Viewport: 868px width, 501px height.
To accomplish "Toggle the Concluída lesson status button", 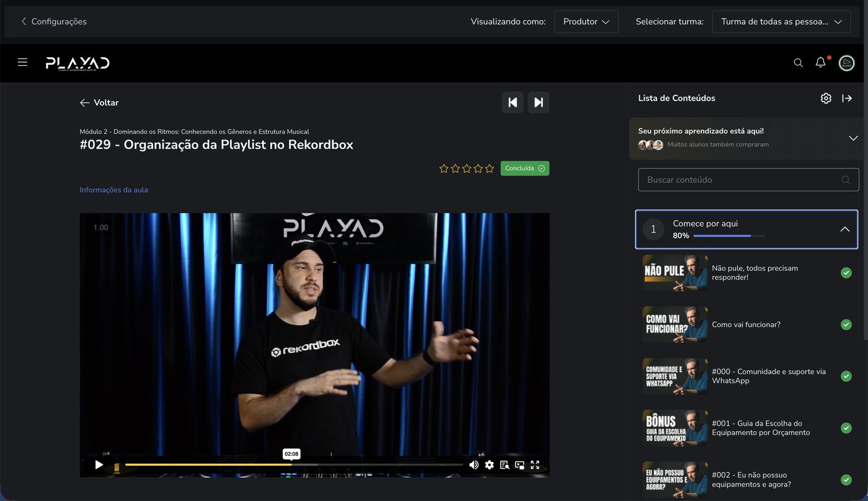I will click(525, 168).
